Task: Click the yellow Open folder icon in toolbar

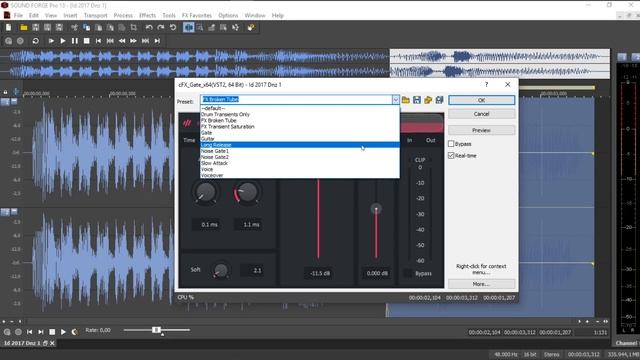Action: point(24,28)
